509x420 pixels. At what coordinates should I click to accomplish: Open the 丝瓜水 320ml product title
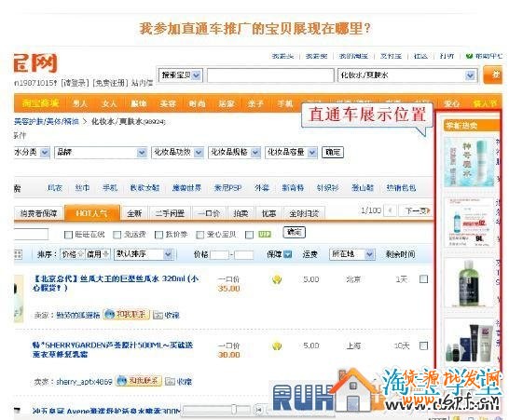click(x=116, y=283)
